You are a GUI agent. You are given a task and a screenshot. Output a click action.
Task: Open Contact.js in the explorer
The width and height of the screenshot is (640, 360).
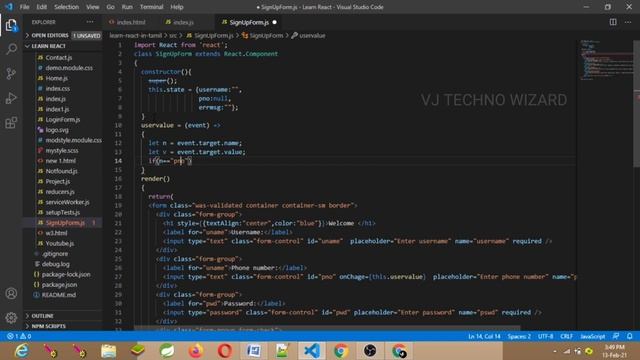tap(59, 58)
